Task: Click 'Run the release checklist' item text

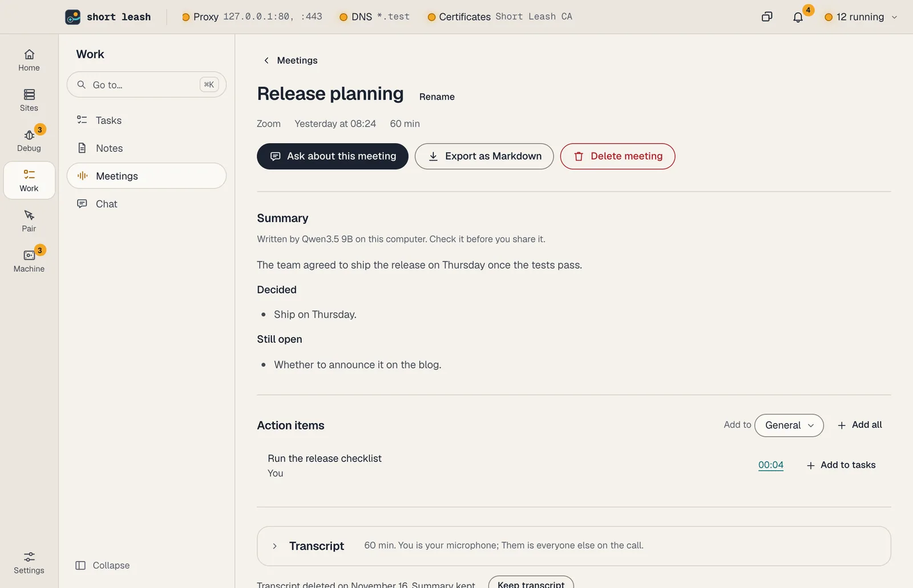Action: click(325, 459)
